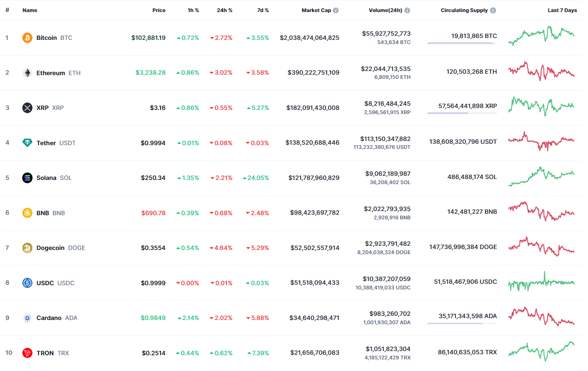Sort by Circulating Supply header
This screenshot has width=588, height=371.
pyautogui.click(x=464, y=10)
